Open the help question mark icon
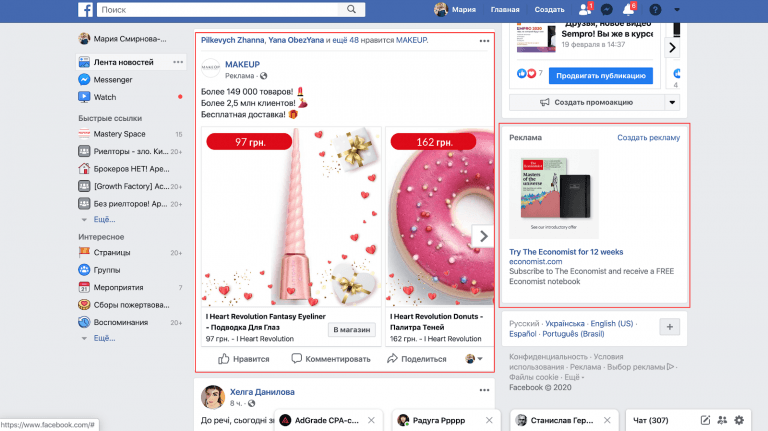 (x=655, y=9)
